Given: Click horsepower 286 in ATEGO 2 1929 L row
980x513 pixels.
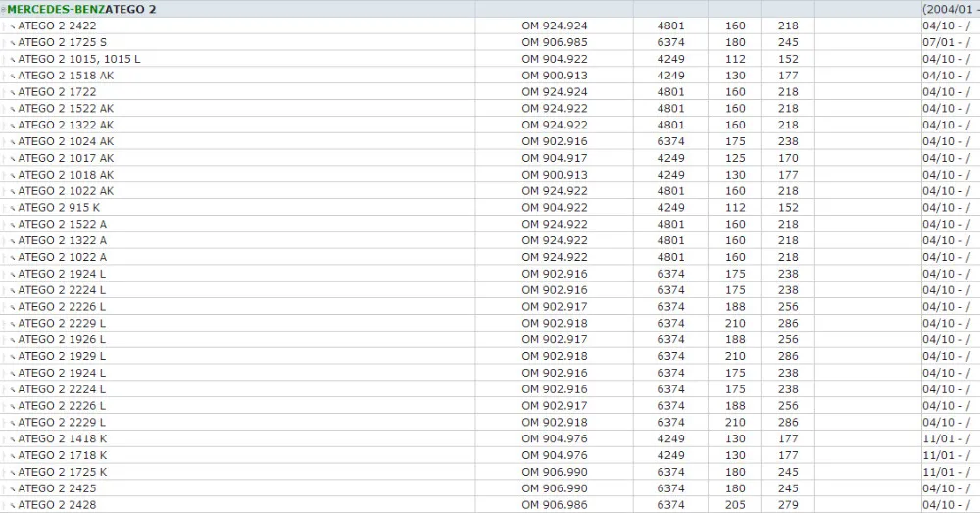Looking at the screenshot, I should pyautogui.click(x=788, y=356).
